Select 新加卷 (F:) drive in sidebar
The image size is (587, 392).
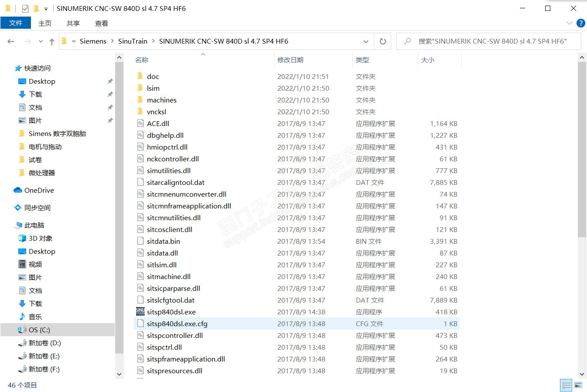44,369
